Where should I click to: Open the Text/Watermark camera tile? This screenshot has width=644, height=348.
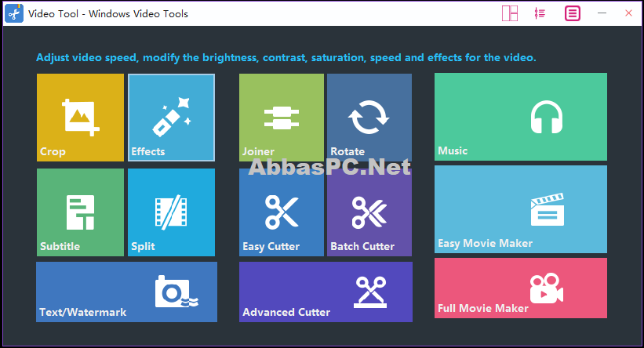click(126, 292)
